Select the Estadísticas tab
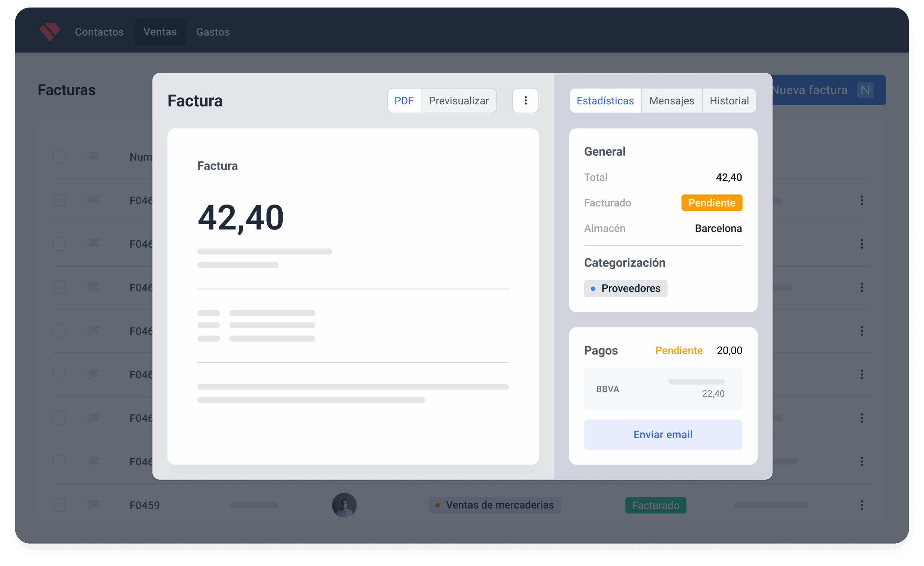Screen dimensions: 924x566 tap(605, 100)
